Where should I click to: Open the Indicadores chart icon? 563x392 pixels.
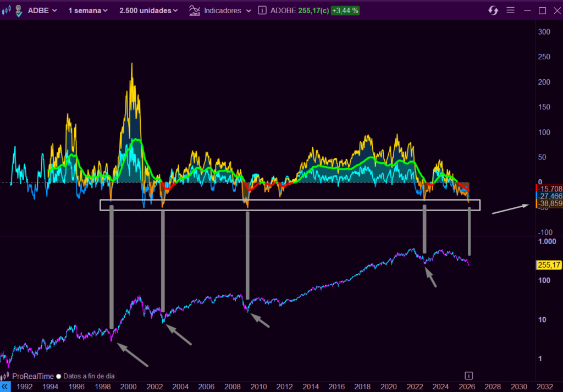coord(194,10)
